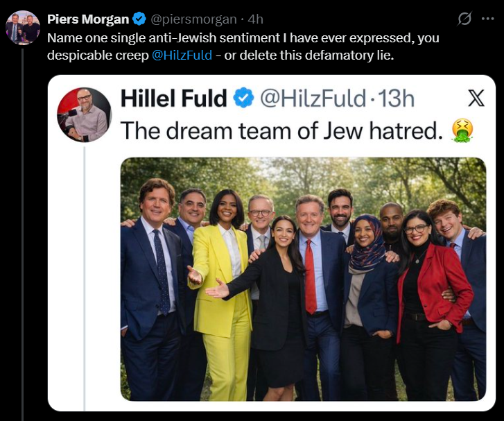Screen dimensions: 504x421
Task: Click the 13h timestamp on quoted post
Action: coord(396,98)
